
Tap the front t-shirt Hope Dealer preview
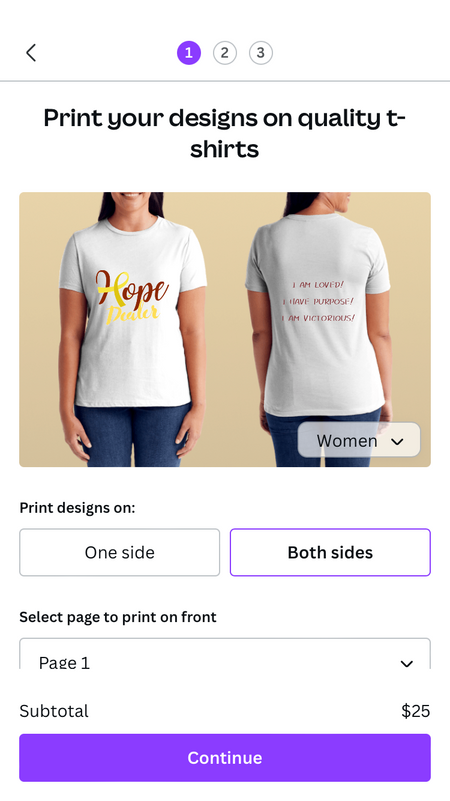(x=133, y=329)
